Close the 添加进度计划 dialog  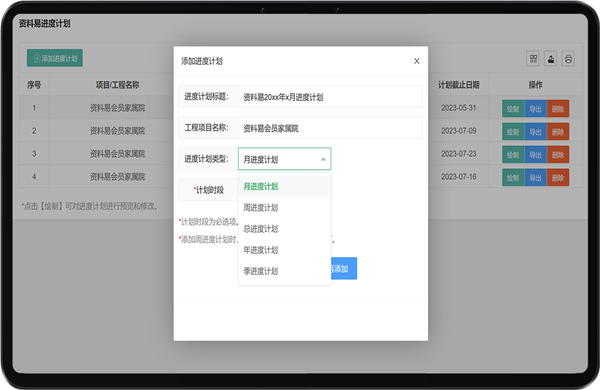(417, 61)
